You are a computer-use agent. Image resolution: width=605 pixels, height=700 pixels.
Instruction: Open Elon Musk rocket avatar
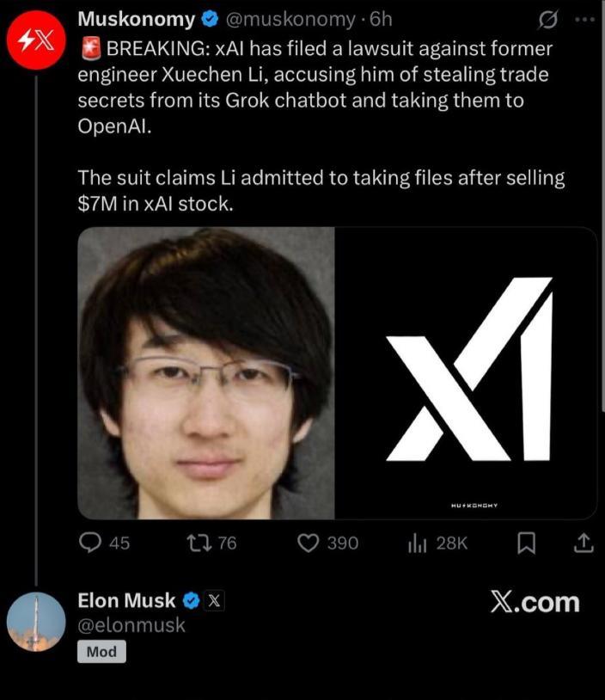36,621
